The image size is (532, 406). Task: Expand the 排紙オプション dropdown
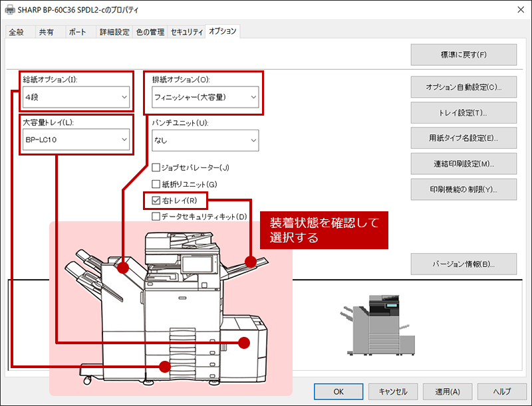[204, 98]
